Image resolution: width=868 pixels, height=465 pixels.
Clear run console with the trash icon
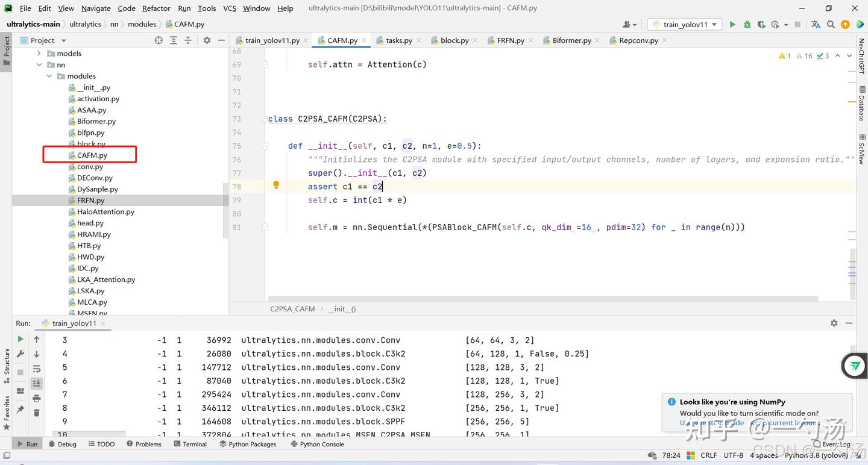click(x=37, y=413)
